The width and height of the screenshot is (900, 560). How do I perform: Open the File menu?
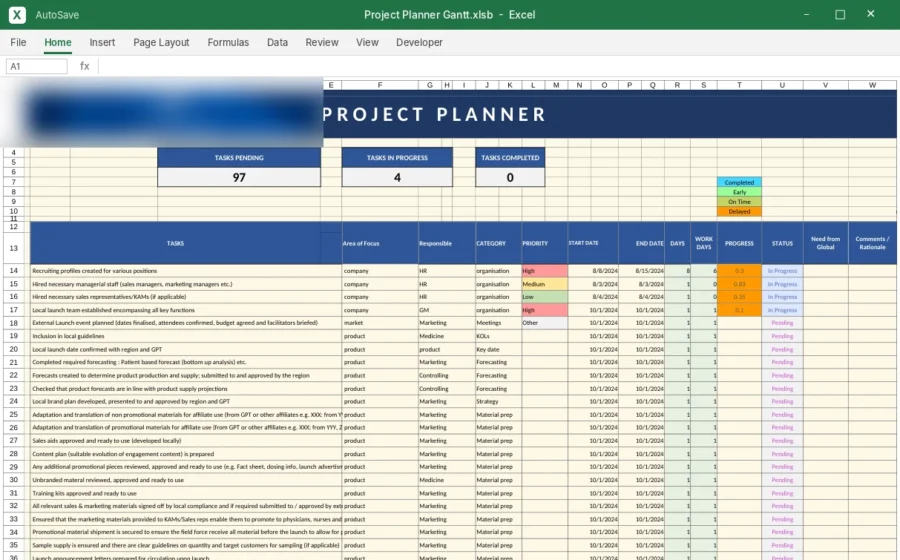(x=18, y=42)
